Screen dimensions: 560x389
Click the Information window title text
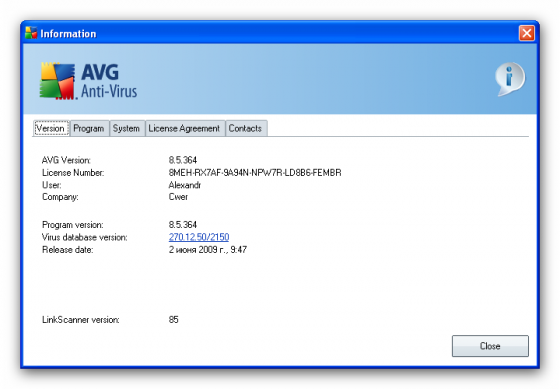[68, 34]
